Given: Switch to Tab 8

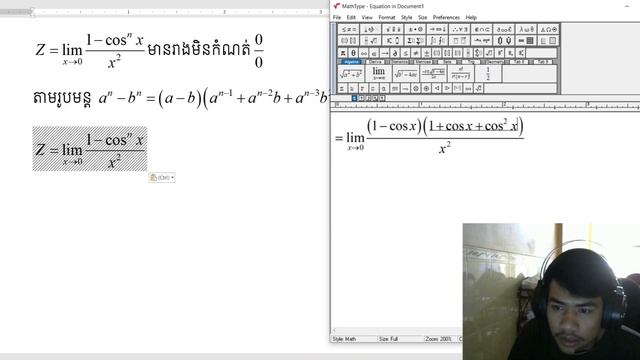Looking at the screenshot, I should coord(518,62).
